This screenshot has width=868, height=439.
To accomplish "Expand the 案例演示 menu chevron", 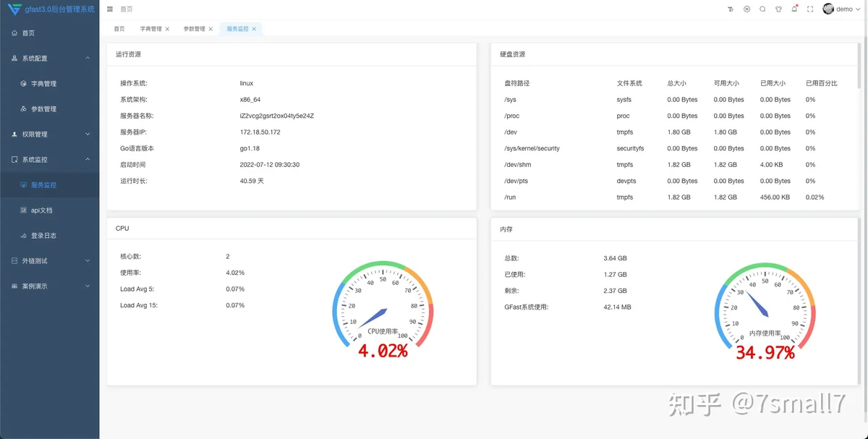I will [x=88, y=286].
